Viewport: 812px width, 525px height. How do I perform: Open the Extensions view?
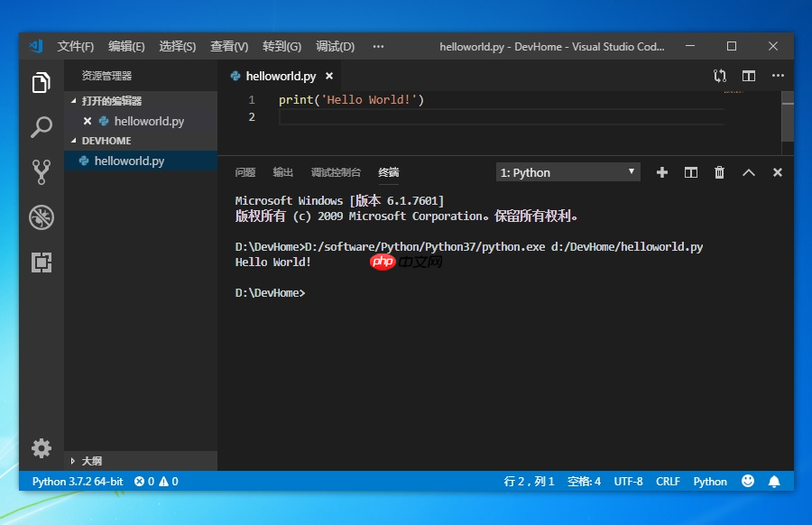tap(41, 262)
